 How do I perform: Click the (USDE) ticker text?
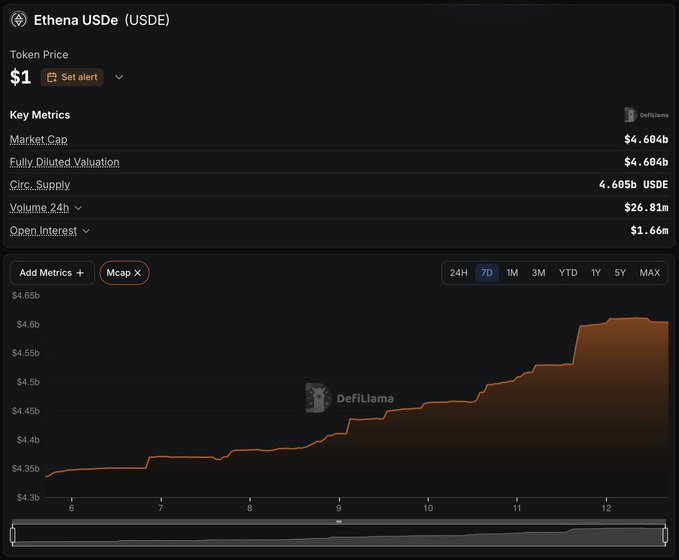pyautogui.click(x=147, y=20)
